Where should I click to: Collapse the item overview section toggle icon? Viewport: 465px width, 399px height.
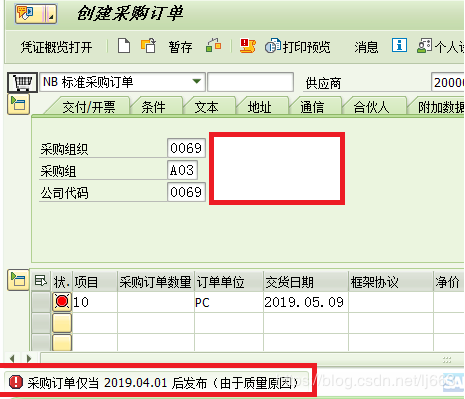(x=18, y=280)
